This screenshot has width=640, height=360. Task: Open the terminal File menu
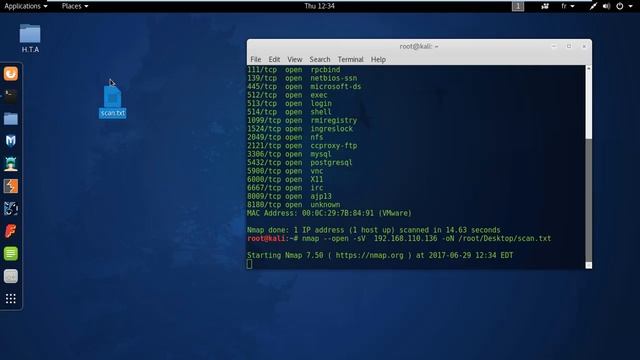pyautogui.click(x=256, y=60)
